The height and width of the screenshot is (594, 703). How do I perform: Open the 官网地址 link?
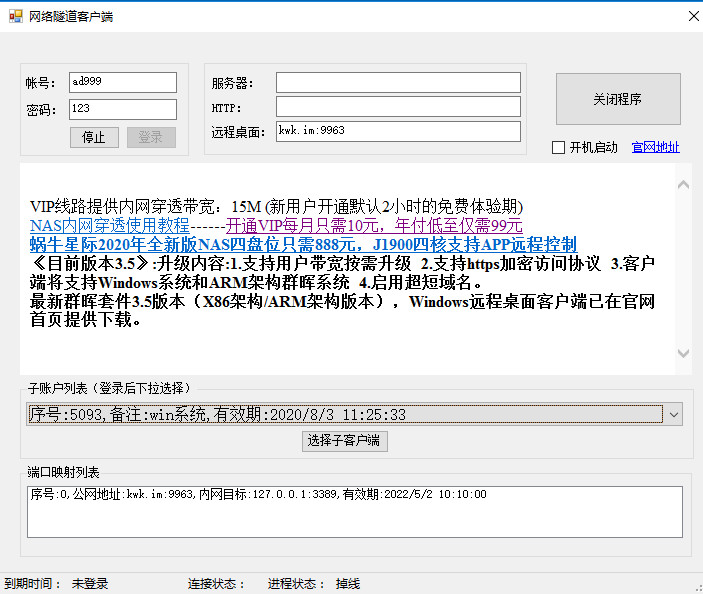[x=655, y=148]
